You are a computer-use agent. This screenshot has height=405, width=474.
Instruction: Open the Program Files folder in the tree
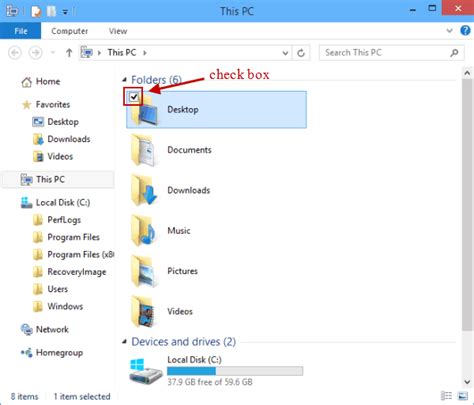pyautogui.click(x=73, y=237)
